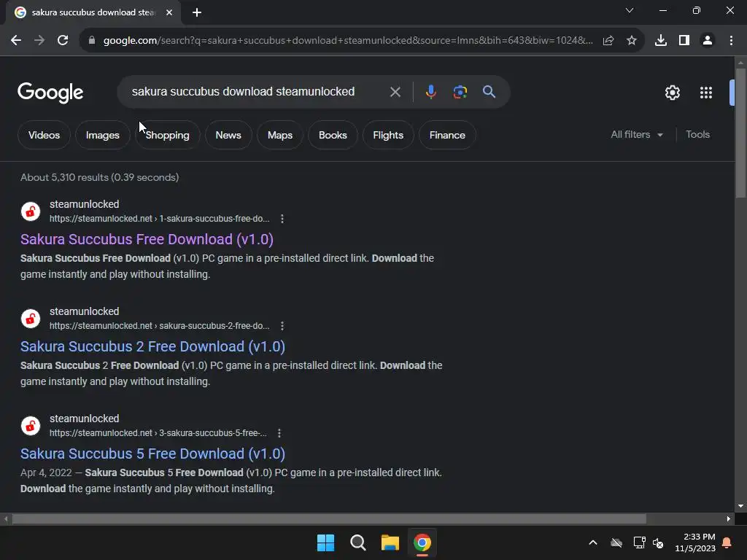Viewport: 747px width, 560px height.
Task: Switch to Books results
Action: 333,135
